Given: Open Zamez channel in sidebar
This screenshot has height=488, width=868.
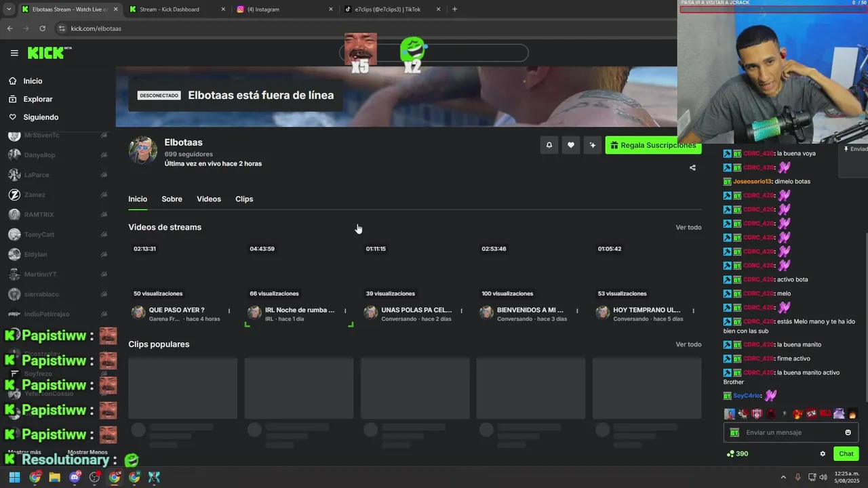Looking at the screenshot, I should pos(58,195).
